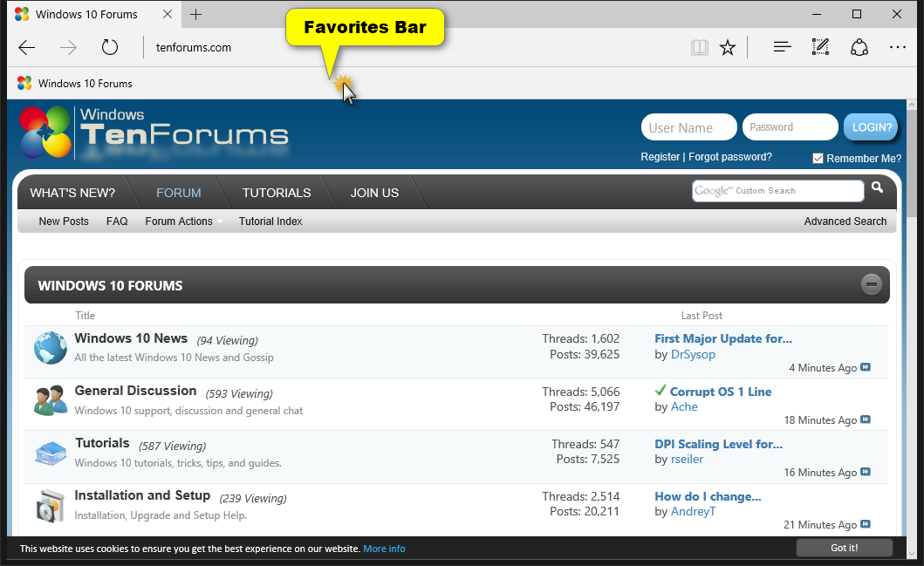Viewport: 924px width, 566px height.
Task: Select FAQ in submenu
Action: click(x=117, y=222)
